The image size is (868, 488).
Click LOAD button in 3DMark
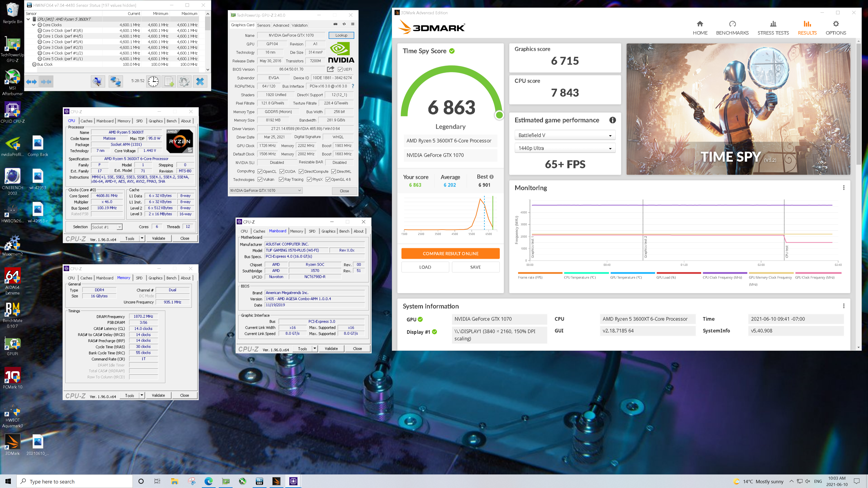point(425,267)
